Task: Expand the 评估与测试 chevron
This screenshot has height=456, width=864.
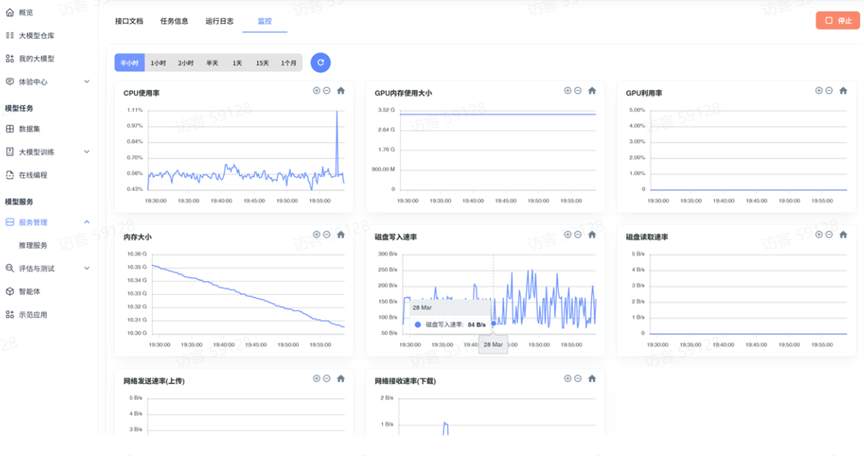Action: 87,268
